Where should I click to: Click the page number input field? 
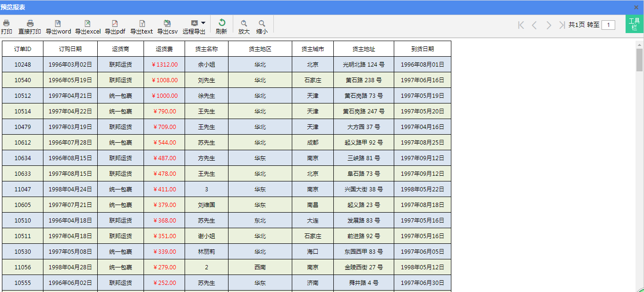tap(608, 25)
